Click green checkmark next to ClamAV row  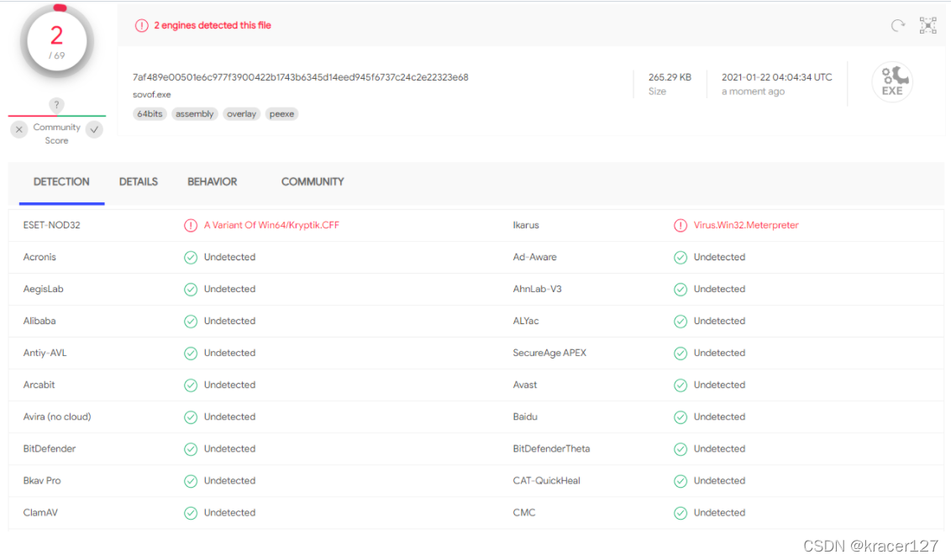[x=191, y=512]
